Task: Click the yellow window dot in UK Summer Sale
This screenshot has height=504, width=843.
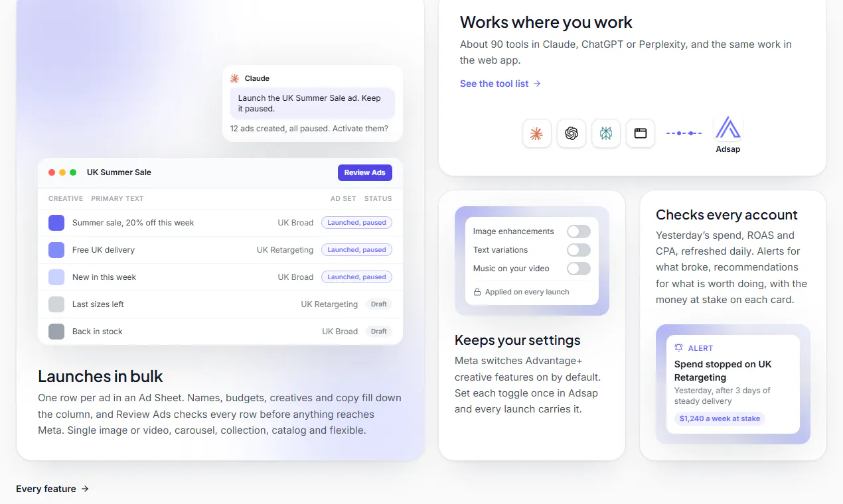Action: 62,172
